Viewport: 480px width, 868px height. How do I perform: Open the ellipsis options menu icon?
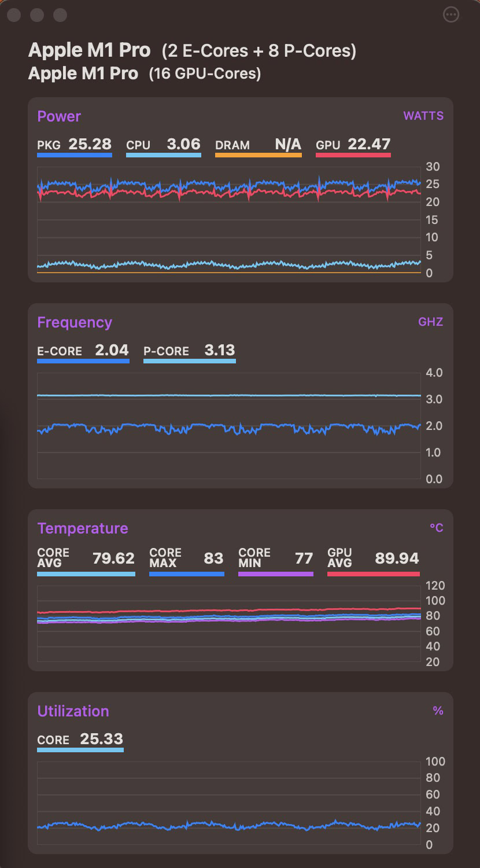tap(451, 15)
